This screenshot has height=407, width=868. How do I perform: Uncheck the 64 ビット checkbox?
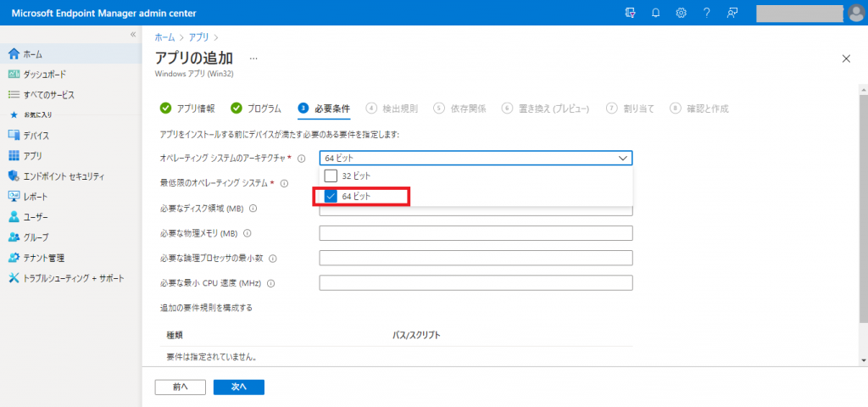coord(331,197)
